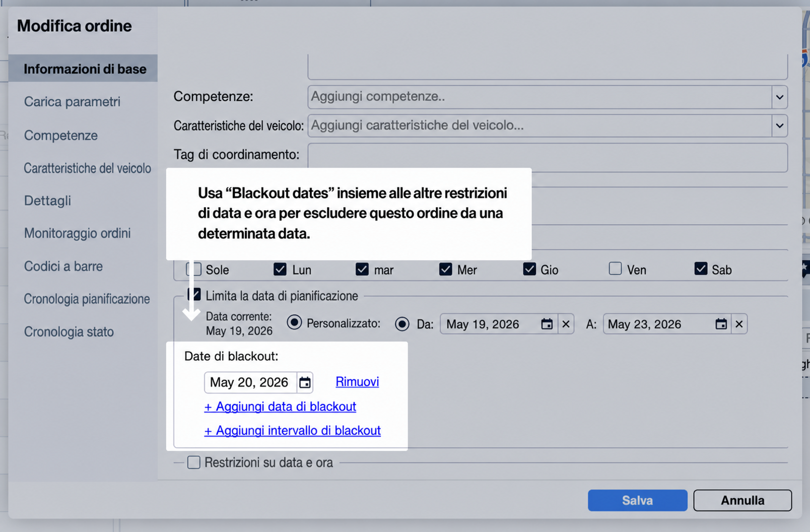810x532 pixels.
Task: Select the Personalizzato radio button
Action: pyautogui.click(x=294, y=322)
